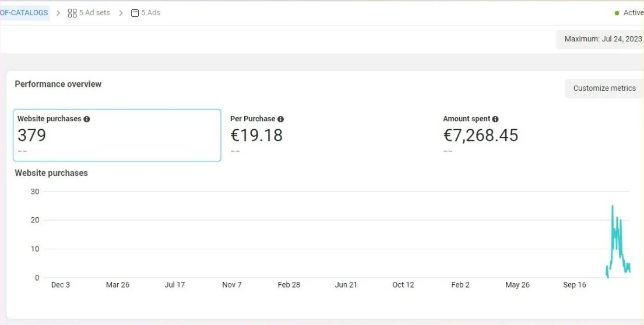This screenshot has width=644, height=325.
Task: Click the Dec 3 label on chart axis
Action: 61,285
